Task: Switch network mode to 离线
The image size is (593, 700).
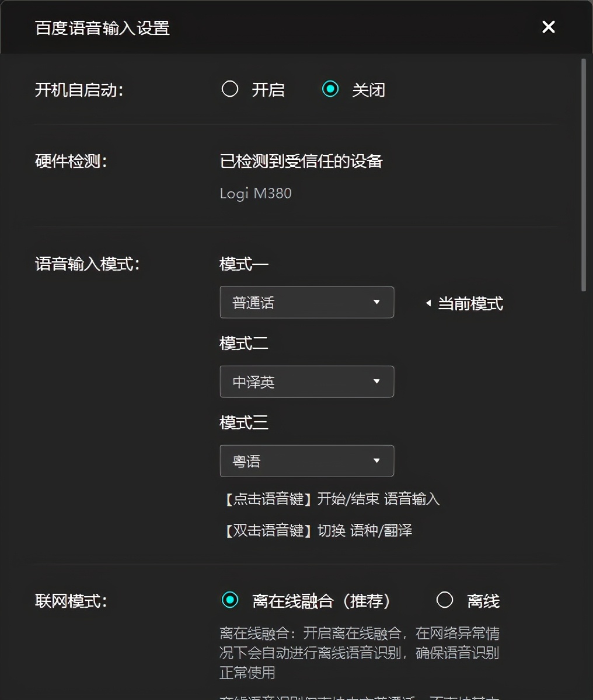Action: click(x=445, y=600)
